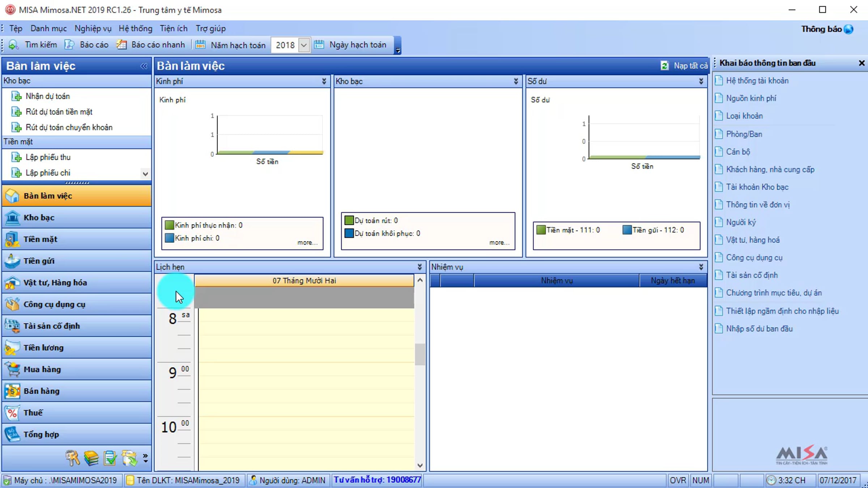
Task: Click the Dự toán khôi phục blue swatch
Action: coord(349,233)
